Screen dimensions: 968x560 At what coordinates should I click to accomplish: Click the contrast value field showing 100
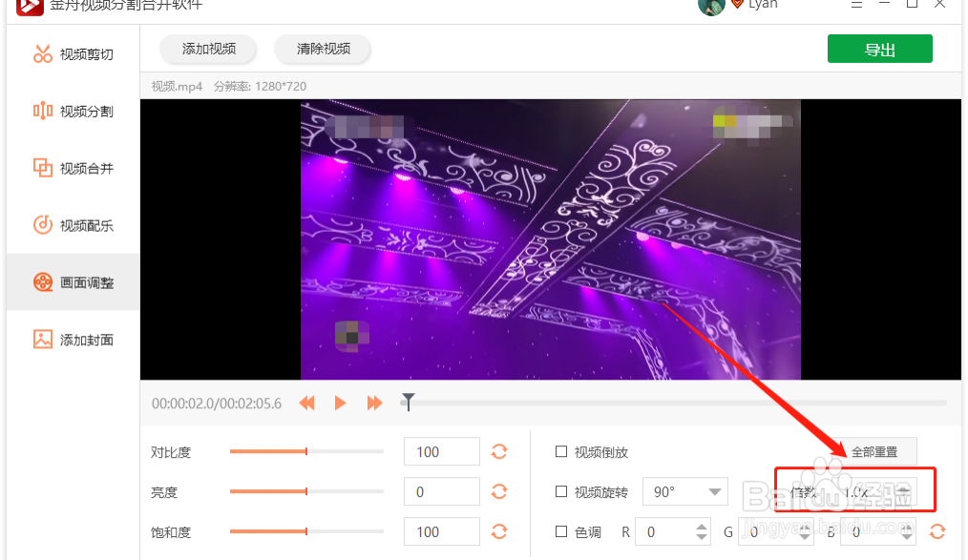[441, 451]
